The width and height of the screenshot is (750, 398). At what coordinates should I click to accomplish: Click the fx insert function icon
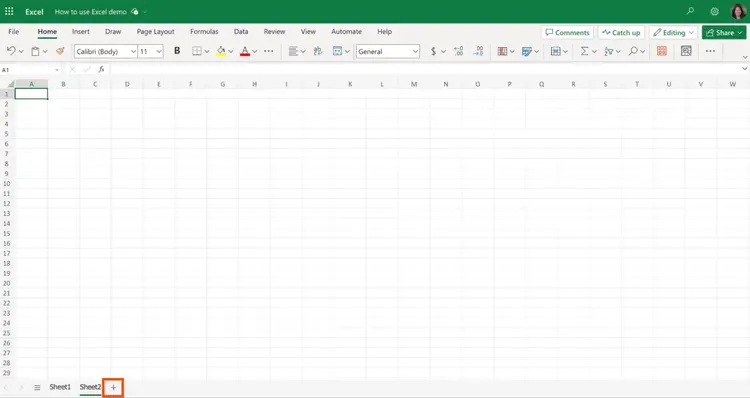pyautogui.click(x=101, y=69)
